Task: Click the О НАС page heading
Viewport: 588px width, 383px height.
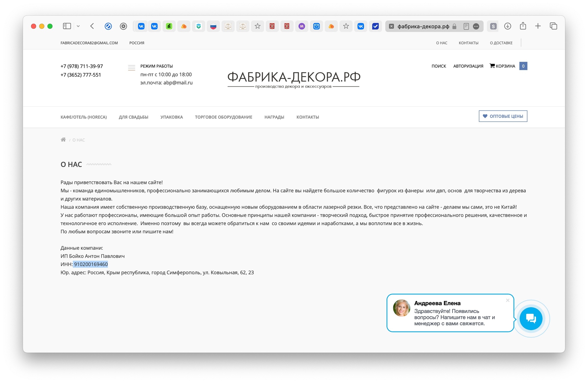Action: click(x=71, y=165)
